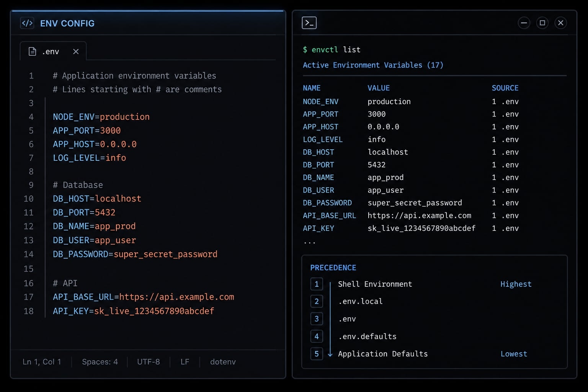
Task: Open the Spaces: 4 indentation setting
Action: (100, 362)
